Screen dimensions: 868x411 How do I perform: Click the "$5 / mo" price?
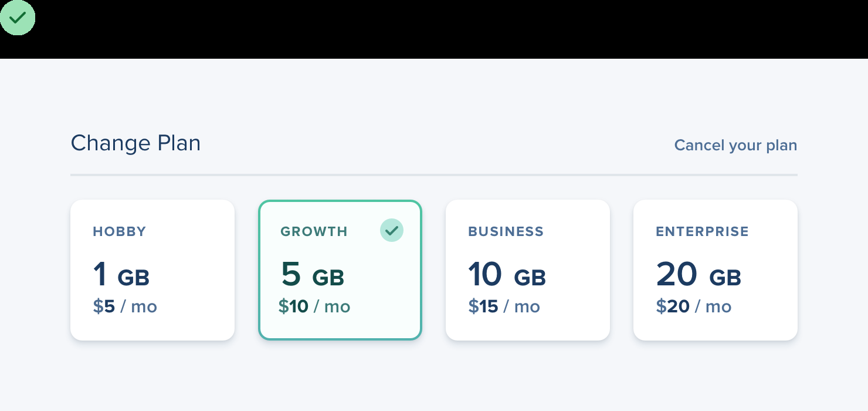click(x=125, y=306)
